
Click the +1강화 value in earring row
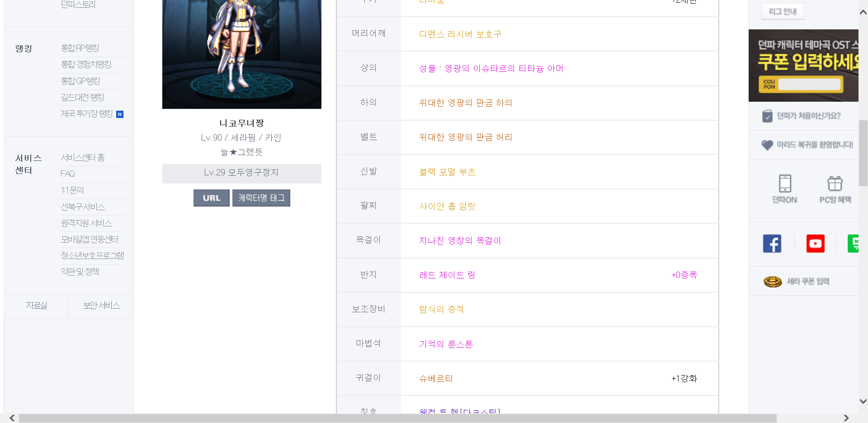coord(684,378)
